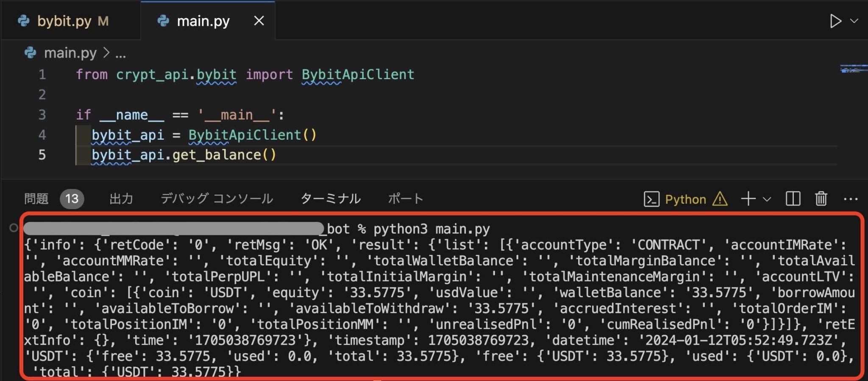The height and width of the screenshot is (381, 868).
Task: Click the terminal prompt icon beside Python label
Action: coord(653,199)
